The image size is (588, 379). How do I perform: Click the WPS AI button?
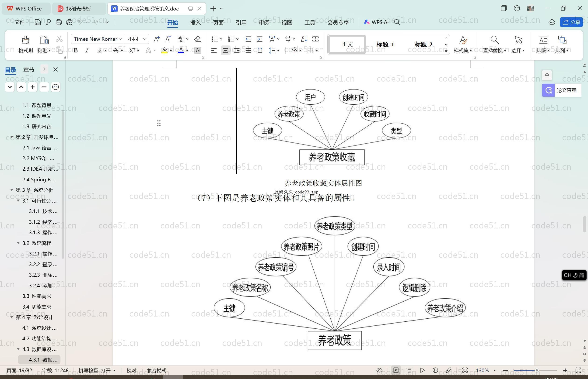click(376, 22)
